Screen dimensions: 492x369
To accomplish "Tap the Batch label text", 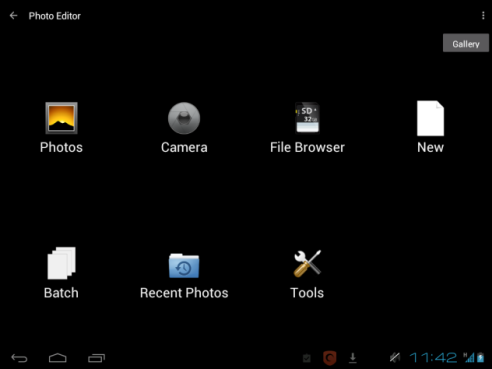I will (61, 293).
